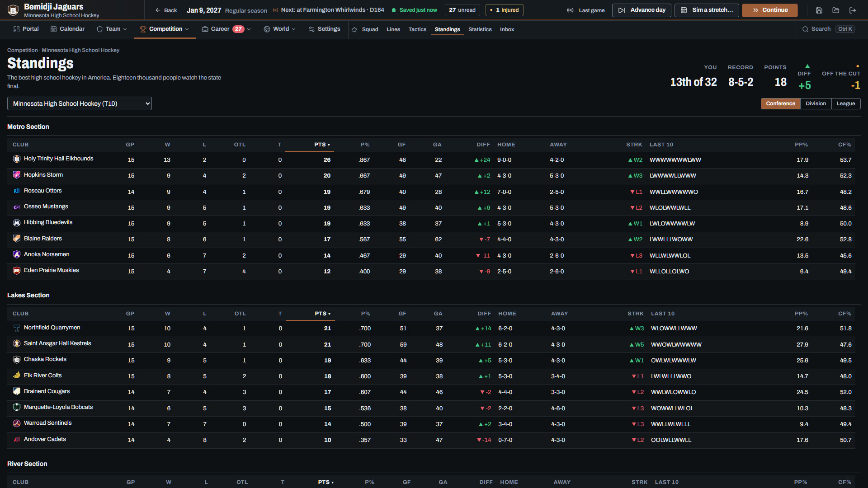
Task: Click Holy Trinity Hall Elkhounds team logo
Action: 17,159
